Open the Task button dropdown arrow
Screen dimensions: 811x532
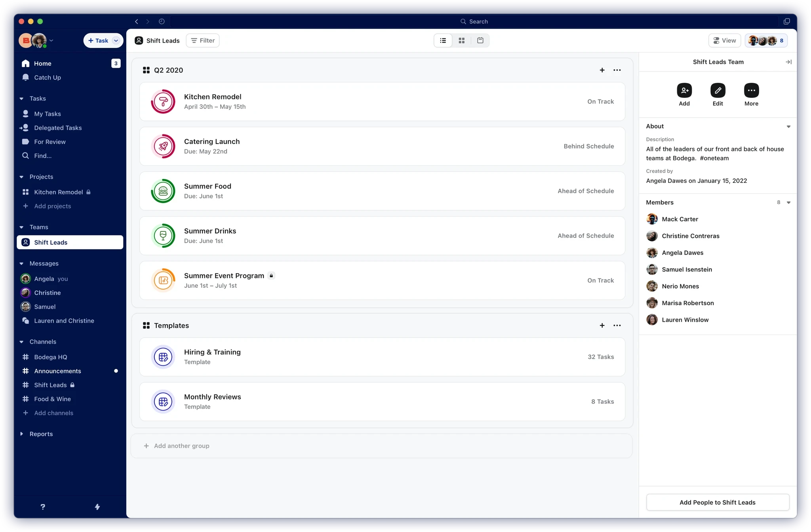point(116,40)
